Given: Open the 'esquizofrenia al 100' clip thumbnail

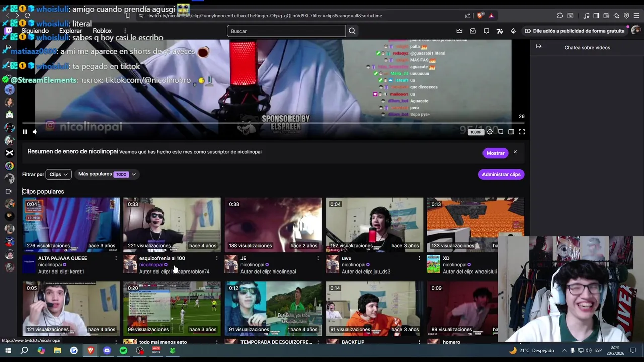Looking at the screenshot, I should [172, 224].
